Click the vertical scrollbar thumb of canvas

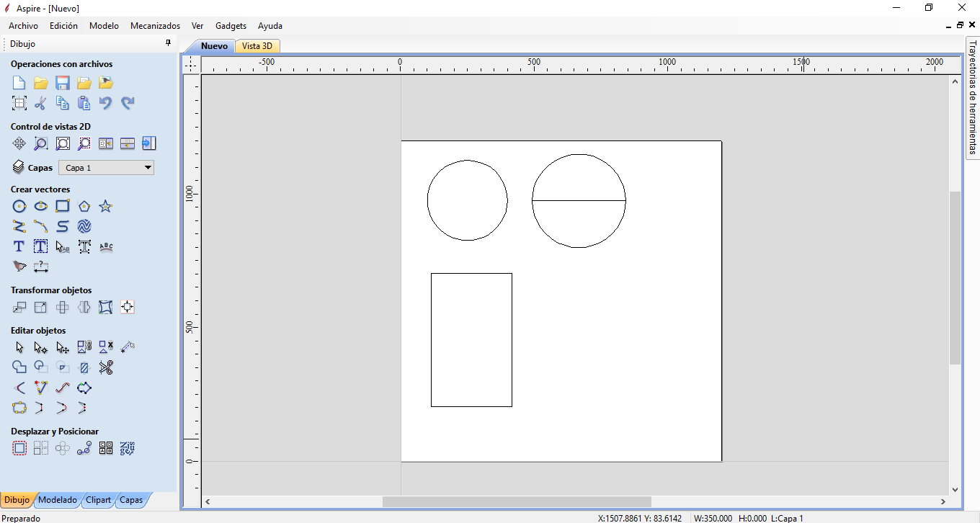pos(955,277)
